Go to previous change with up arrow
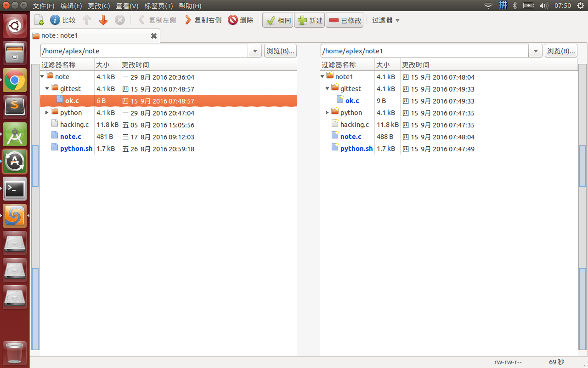Screen dimensions: 588x368 87,20
